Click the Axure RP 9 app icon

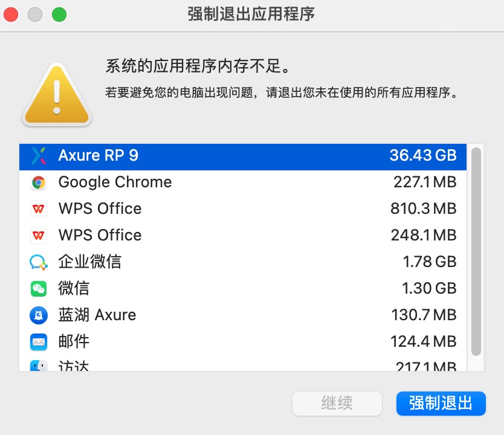coord(39,156)
